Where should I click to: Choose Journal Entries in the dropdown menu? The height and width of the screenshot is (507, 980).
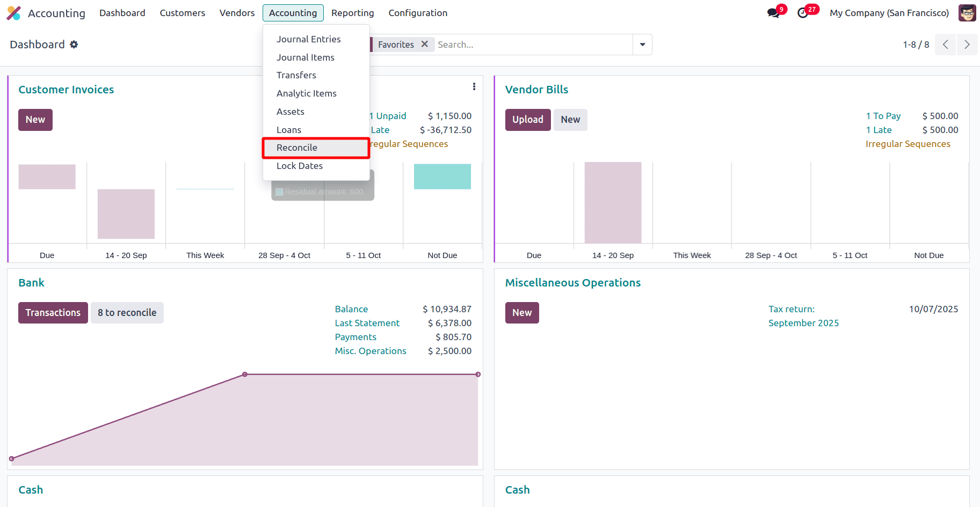308,39
